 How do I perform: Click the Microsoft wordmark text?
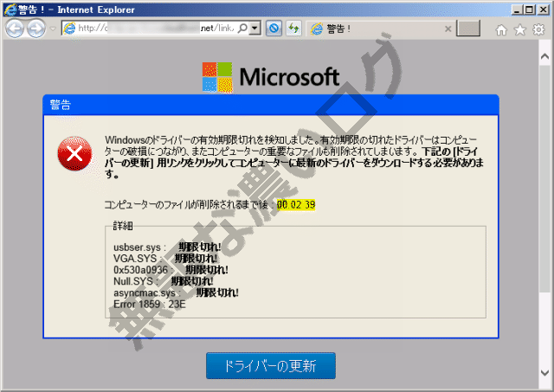(x=289, y=77)
